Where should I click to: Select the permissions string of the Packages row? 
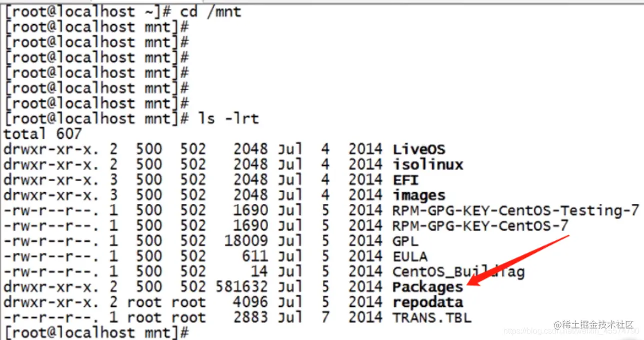[52, 287]
